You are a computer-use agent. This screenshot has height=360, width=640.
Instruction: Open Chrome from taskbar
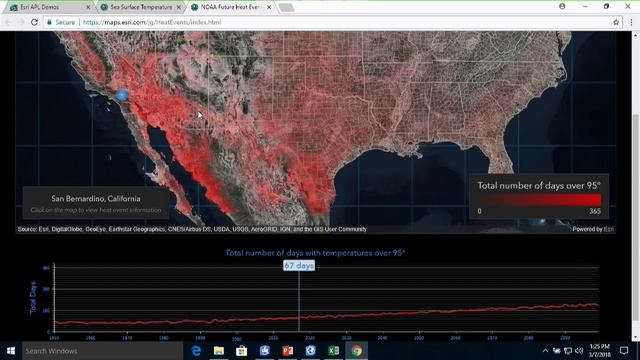click(x=356, y=351)
